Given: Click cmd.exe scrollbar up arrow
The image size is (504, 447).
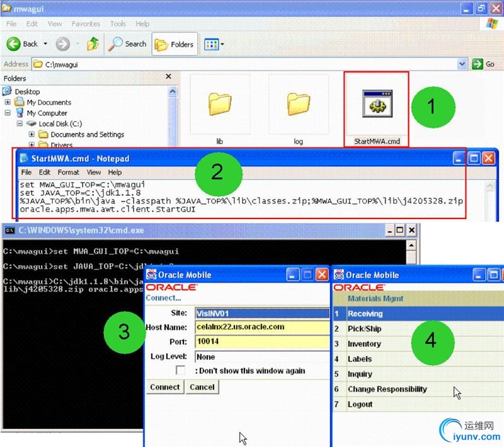Looking at the screenshot, I should pyautogui.click(x=411, y=246).
